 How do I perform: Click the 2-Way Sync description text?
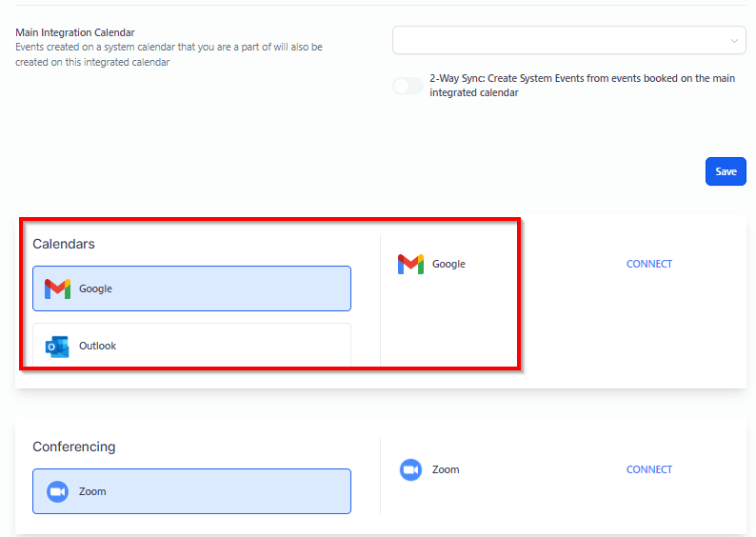click(x=582, y=86)
